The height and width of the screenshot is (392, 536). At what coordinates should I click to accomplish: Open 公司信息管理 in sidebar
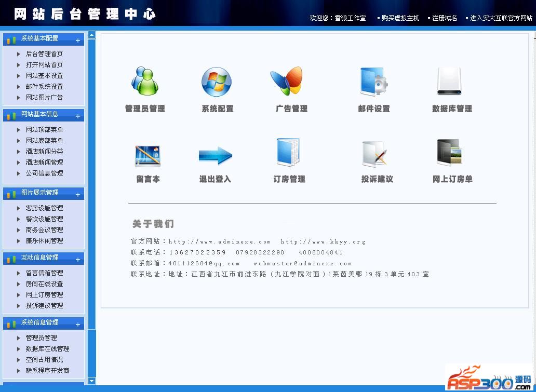[x=45, y=173]
